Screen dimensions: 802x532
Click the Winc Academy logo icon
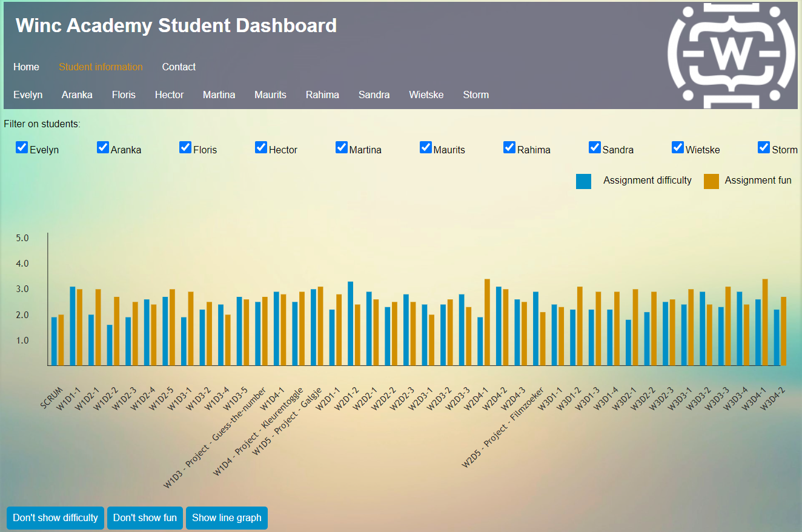coord(732,55)
